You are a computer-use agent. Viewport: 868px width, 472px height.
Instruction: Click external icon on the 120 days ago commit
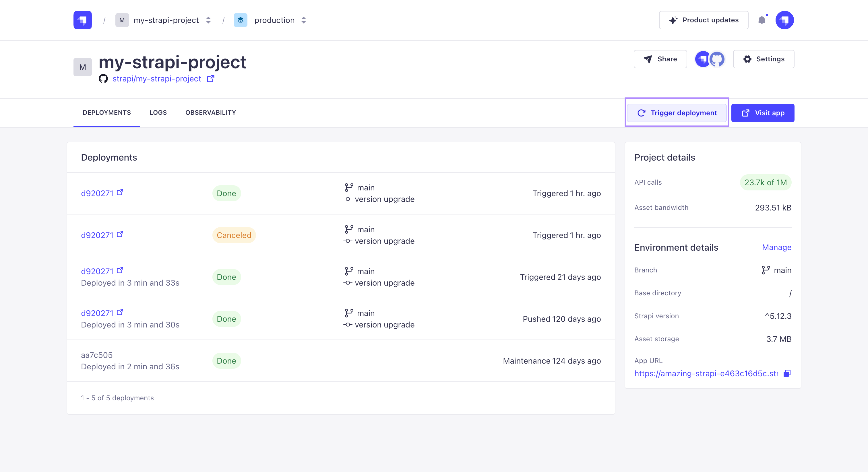click(x=120, y=312)
